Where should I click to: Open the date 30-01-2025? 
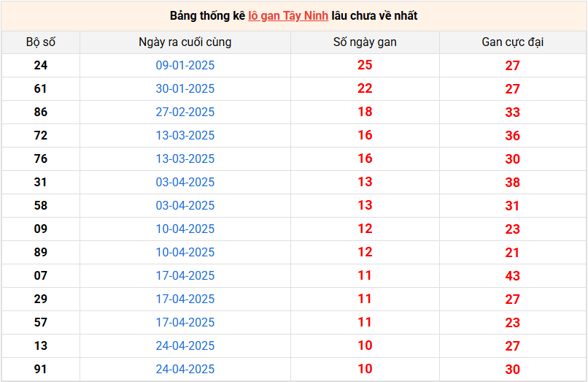tap(185, 88)
